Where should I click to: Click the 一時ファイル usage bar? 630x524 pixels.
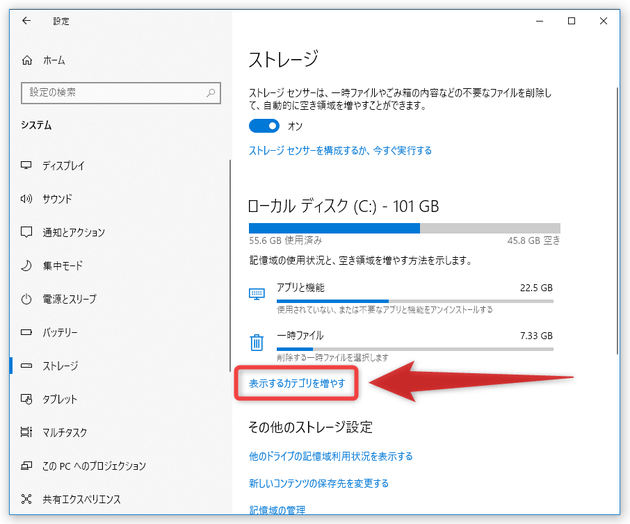[415, 349]
